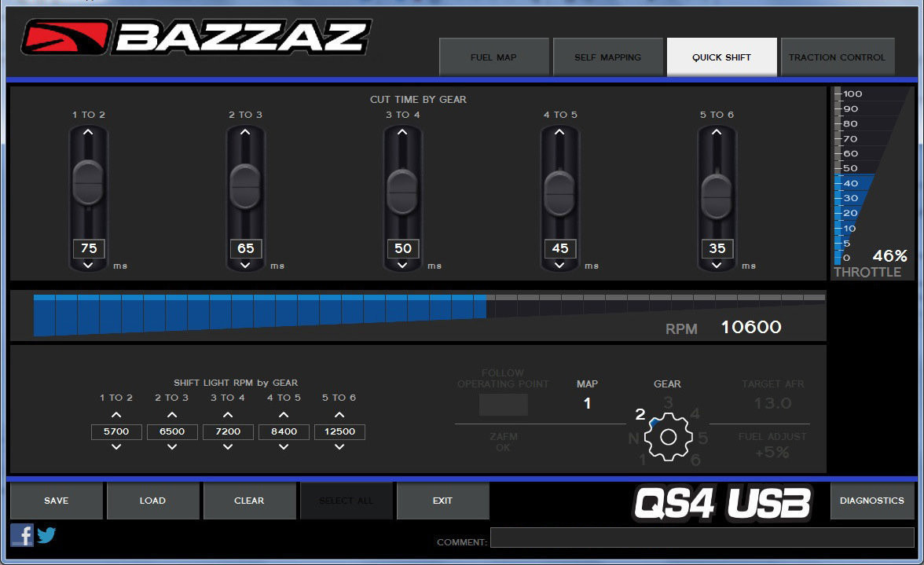Open the Diagnostics panel

tap(872, 501)
